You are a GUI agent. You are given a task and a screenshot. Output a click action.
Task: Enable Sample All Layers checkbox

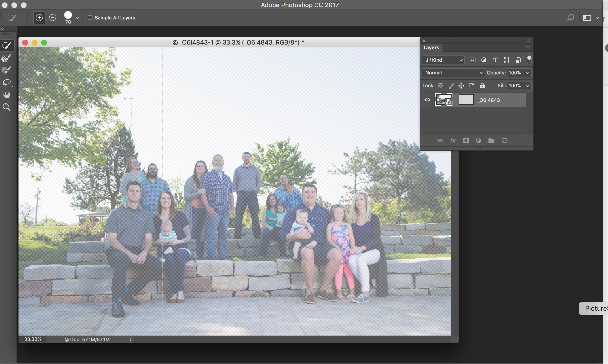pyautogui.click(x=90, y=18)
